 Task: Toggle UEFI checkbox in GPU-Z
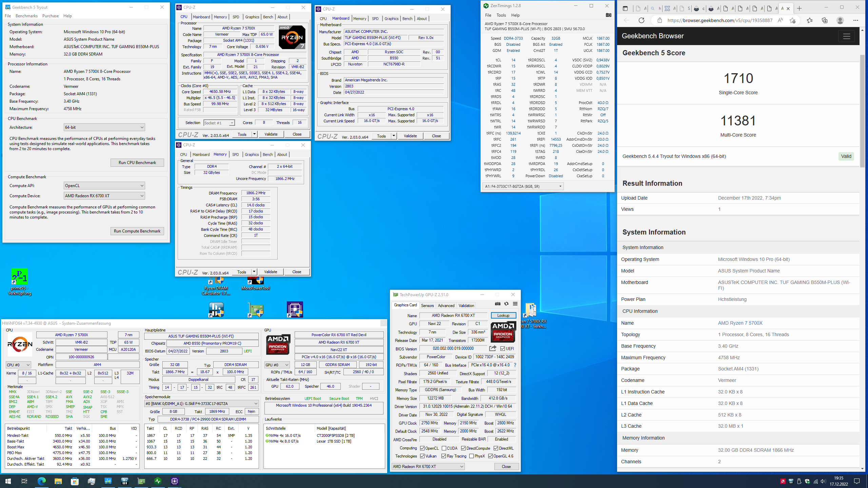coord(503,348)
